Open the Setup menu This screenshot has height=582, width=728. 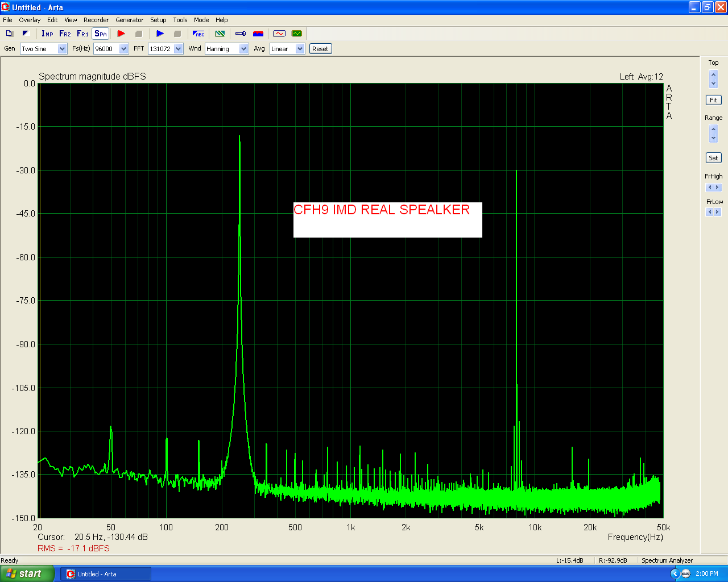158,20
